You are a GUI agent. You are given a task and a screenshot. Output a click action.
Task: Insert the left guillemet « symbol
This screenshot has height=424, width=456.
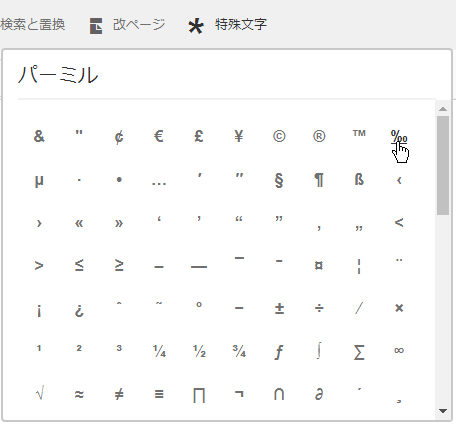click(79, 223)
